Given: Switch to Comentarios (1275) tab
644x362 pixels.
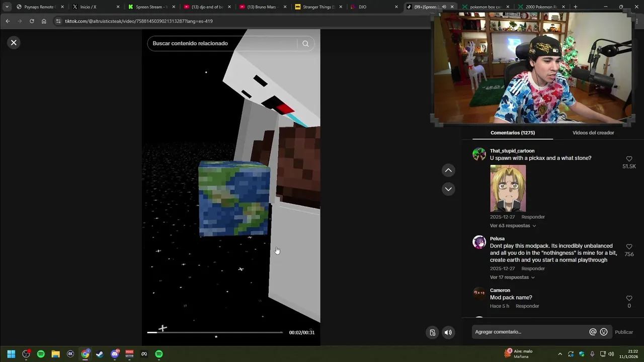Looking at the screenshot, I should (x=512, y=133).
